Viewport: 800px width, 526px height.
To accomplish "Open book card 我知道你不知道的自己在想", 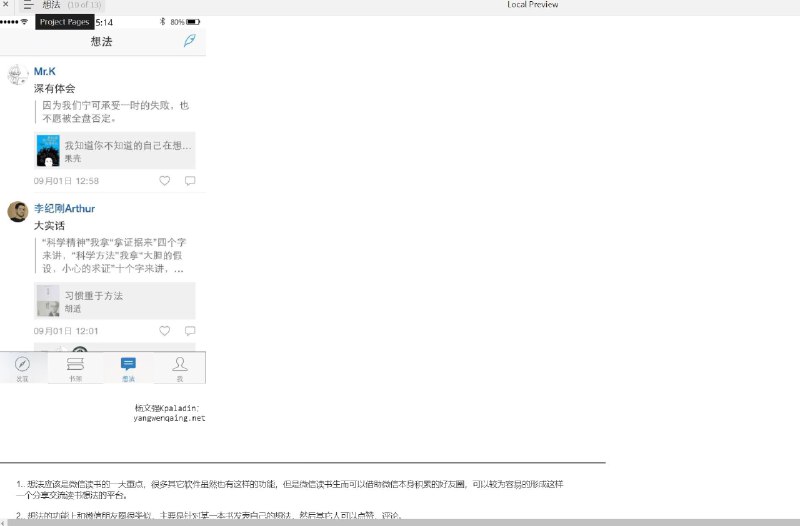I will point(114,151).
